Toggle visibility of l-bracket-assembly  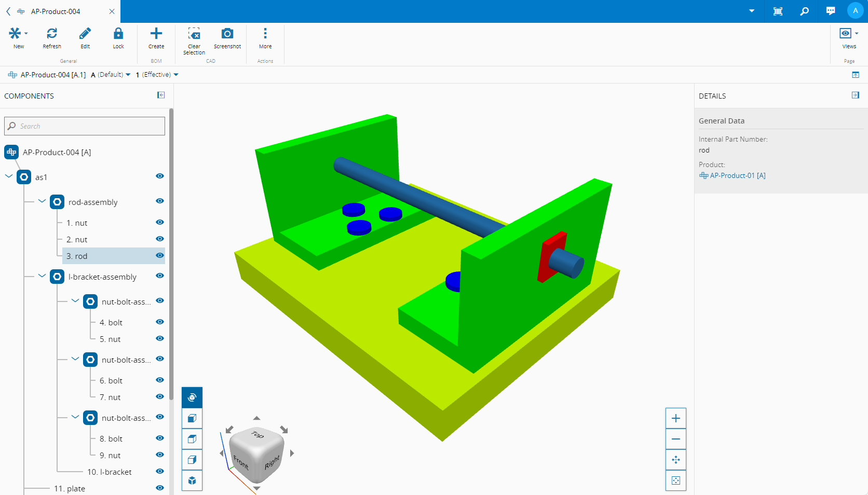[x=160, y=276]
